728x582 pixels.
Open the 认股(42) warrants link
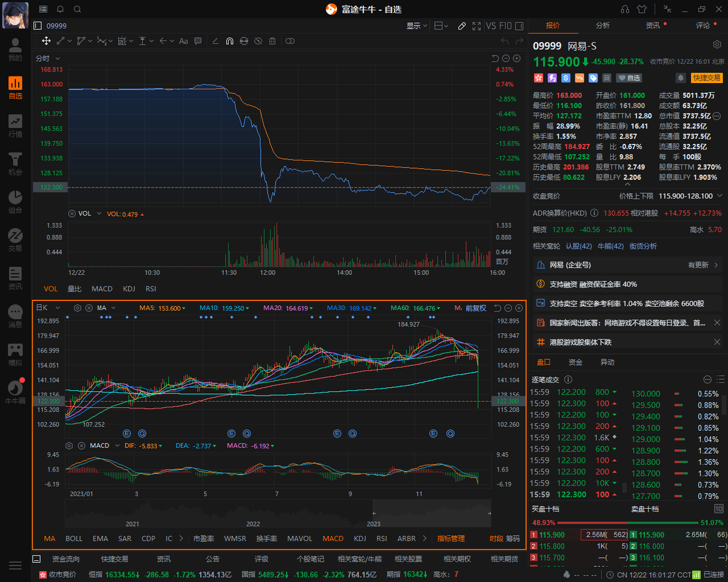pos(579,246)
